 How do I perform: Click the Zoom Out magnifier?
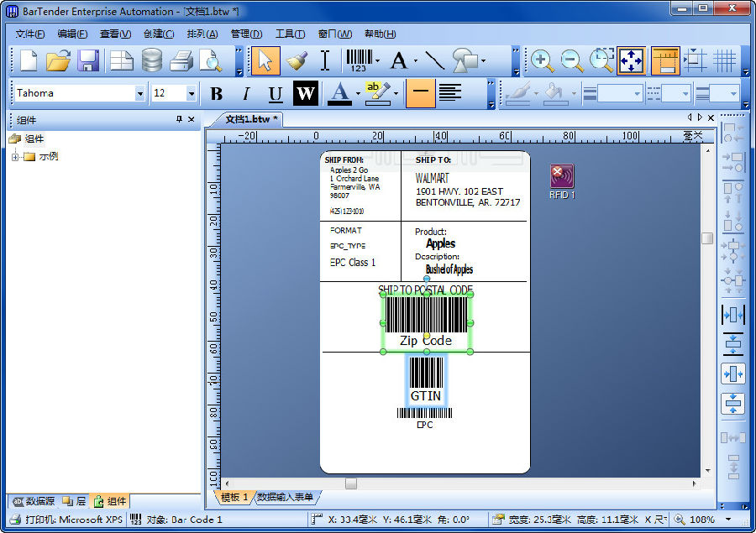pos(572,60)
